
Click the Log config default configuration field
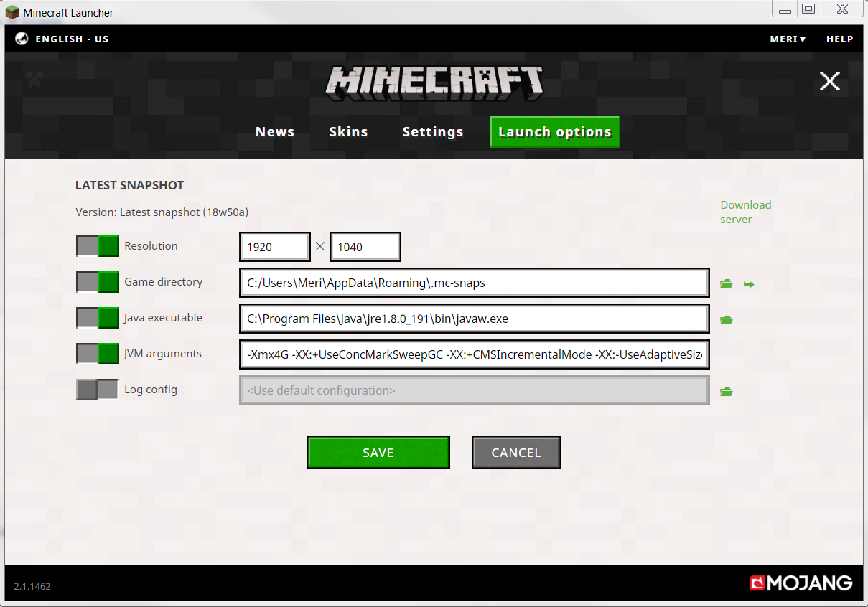click(x=475, y=390)
